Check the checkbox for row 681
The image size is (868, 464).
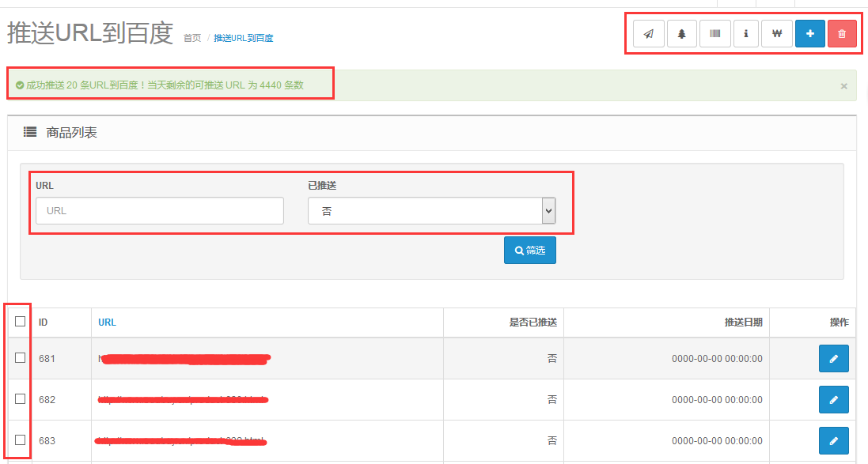tap(21, 358)
